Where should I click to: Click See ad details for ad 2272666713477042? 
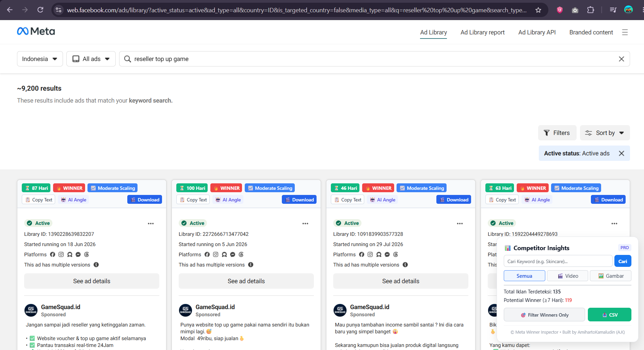(246, 281)
